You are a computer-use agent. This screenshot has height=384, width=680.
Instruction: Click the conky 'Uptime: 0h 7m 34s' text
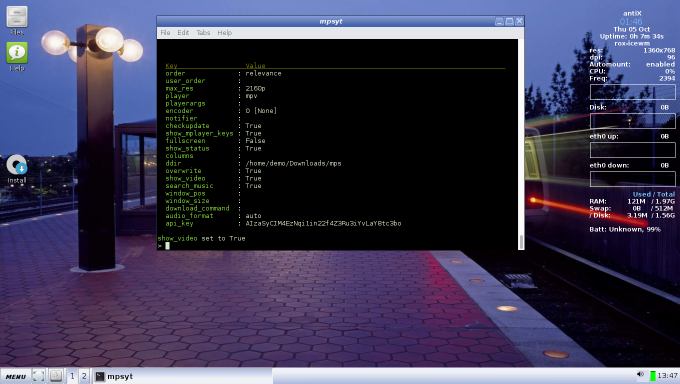pos(631,36)
